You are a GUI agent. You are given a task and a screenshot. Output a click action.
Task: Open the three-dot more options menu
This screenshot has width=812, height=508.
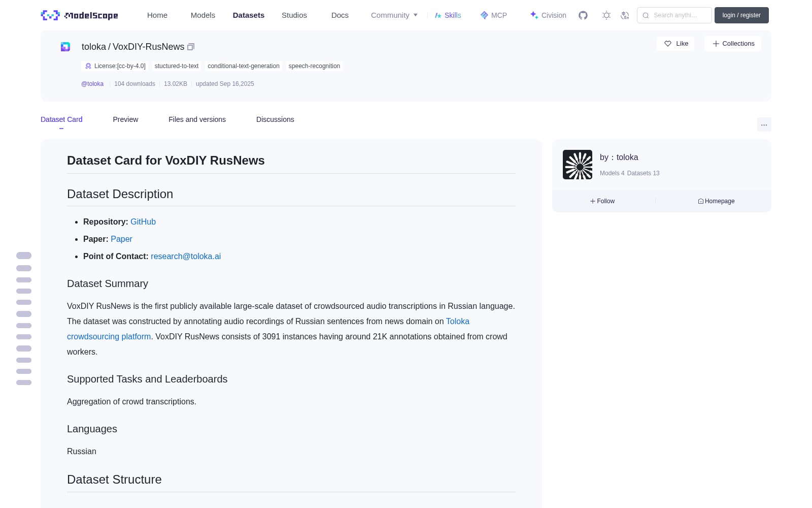tap(764, 124)
